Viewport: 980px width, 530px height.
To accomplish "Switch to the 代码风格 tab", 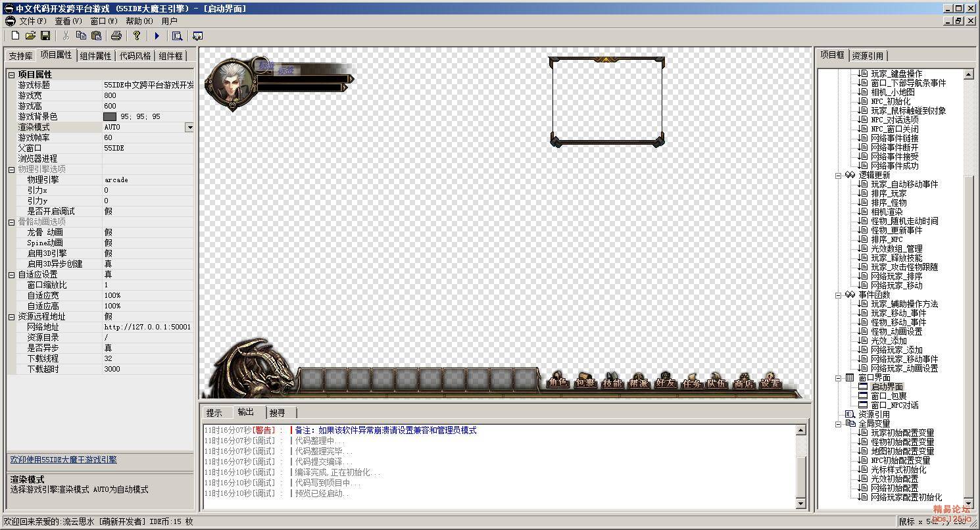I will click(135, 56).
